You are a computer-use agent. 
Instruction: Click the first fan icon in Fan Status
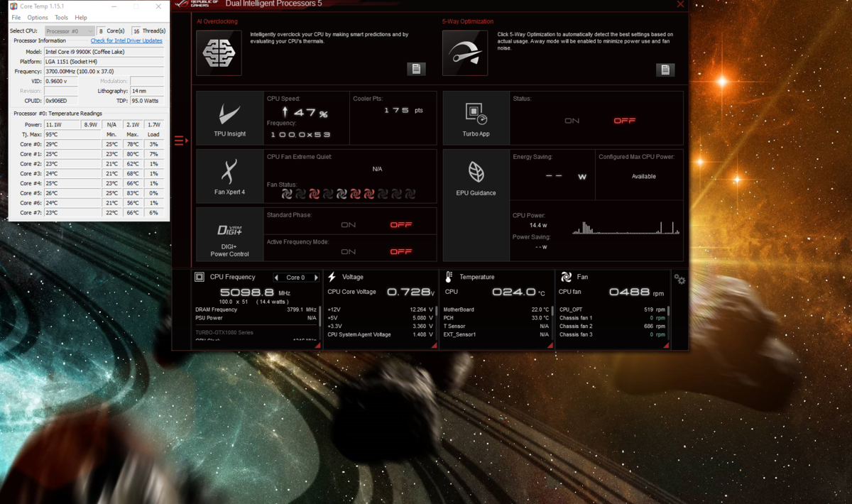point(287,194)
